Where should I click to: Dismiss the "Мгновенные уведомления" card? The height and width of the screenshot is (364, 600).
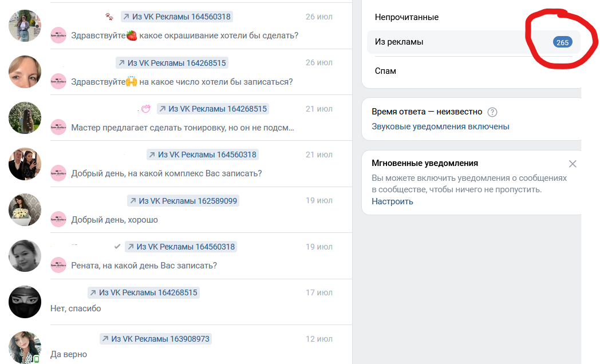[x=573, y=164]
